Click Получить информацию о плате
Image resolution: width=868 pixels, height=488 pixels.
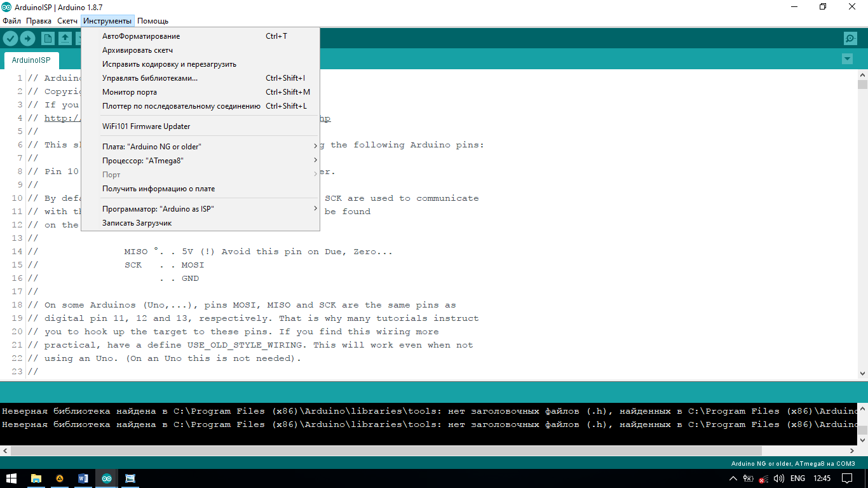(201, 189)
